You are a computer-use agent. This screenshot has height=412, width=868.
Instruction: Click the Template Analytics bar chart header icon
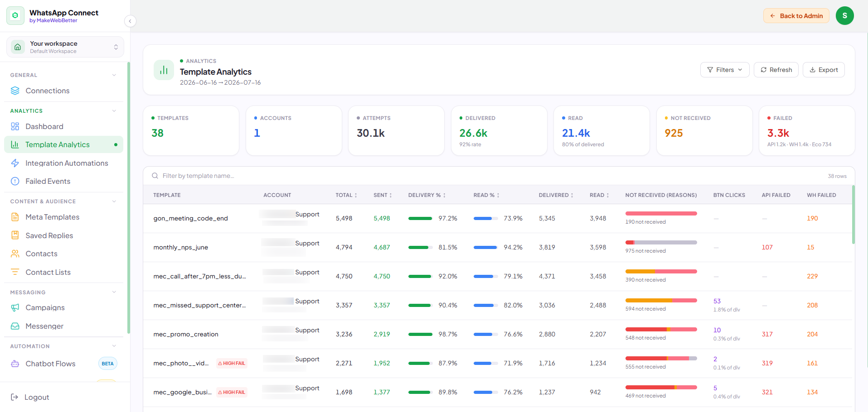coord(164,70)
